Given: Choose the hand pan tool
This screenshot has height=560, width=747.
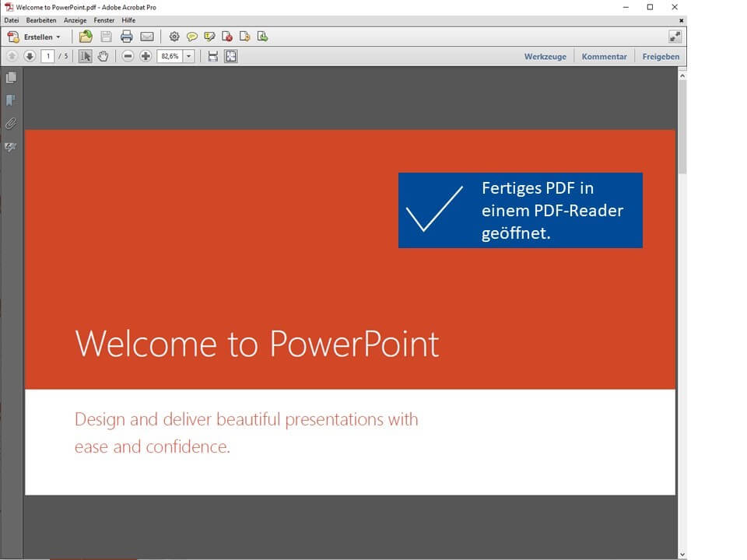Looking at the screenshot, I should 103,56.
